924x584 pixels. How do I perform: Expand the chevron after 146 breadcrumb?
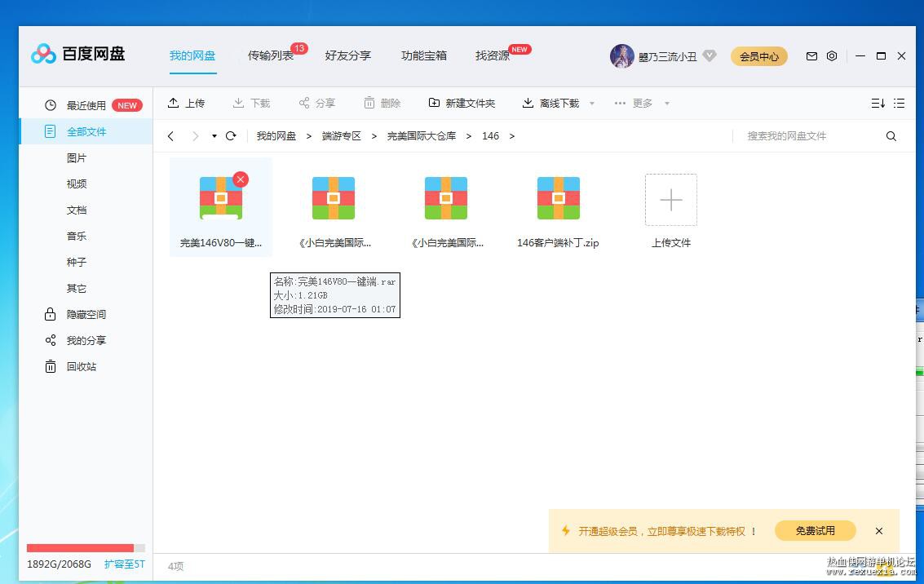tap(511, 136)
